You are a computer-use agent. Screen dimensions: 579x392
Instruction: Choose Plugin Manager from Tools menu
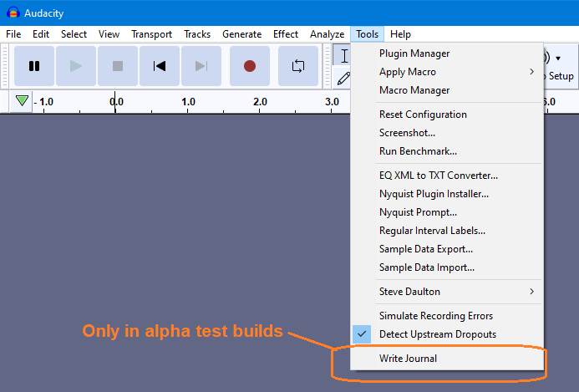click(447, 53)
